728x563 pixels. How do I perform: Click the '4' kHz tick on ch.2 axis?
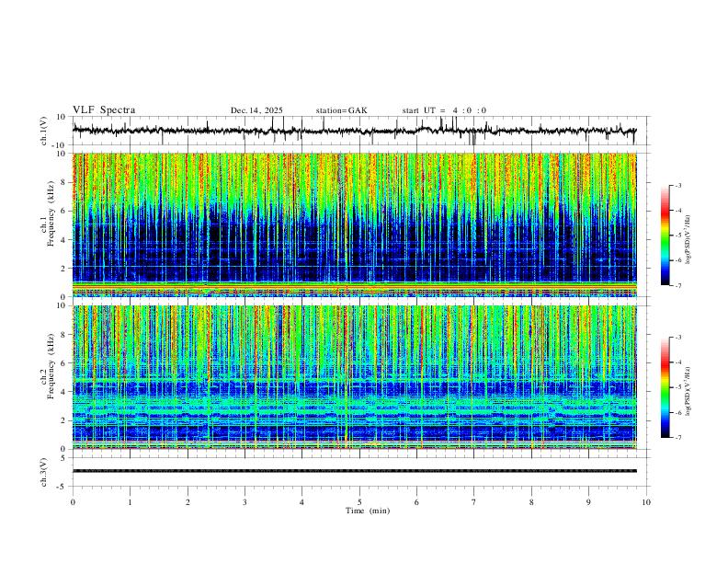[64, 392]
